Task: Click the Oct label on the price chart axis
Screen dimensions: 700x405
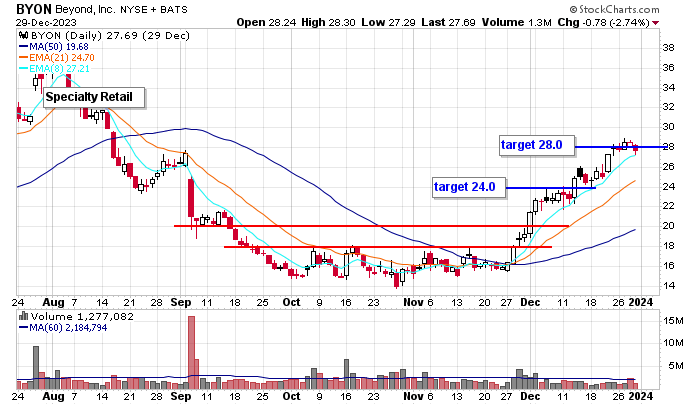Action: (292, 302)
